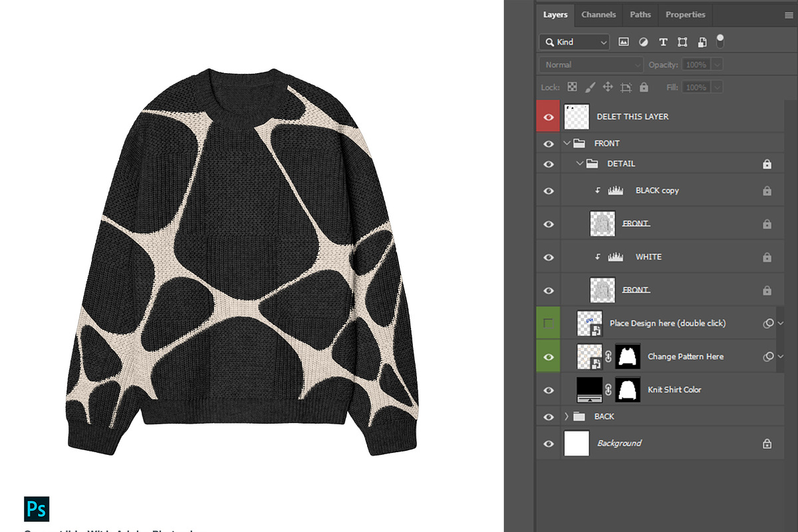This screenshot has height=532, width=798.
Task: Click link icon on Knit Shirt Color layer
Action: tap(608, 390)
